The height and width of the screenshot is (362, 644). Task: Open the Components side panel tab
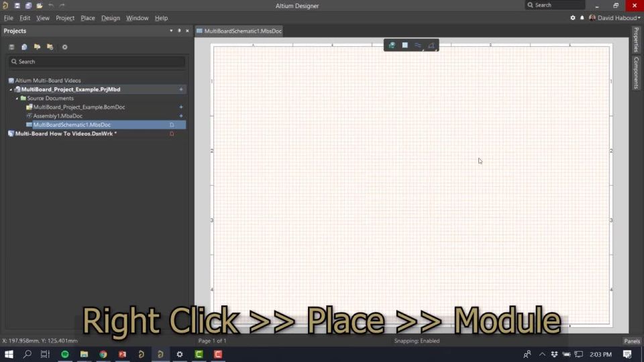click(636, 72)
